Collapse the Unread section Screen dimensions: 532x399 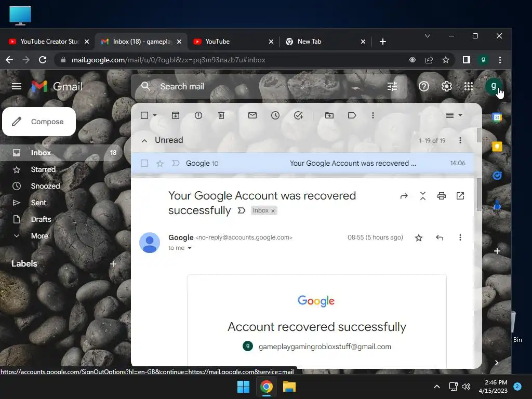coord(144,140)
